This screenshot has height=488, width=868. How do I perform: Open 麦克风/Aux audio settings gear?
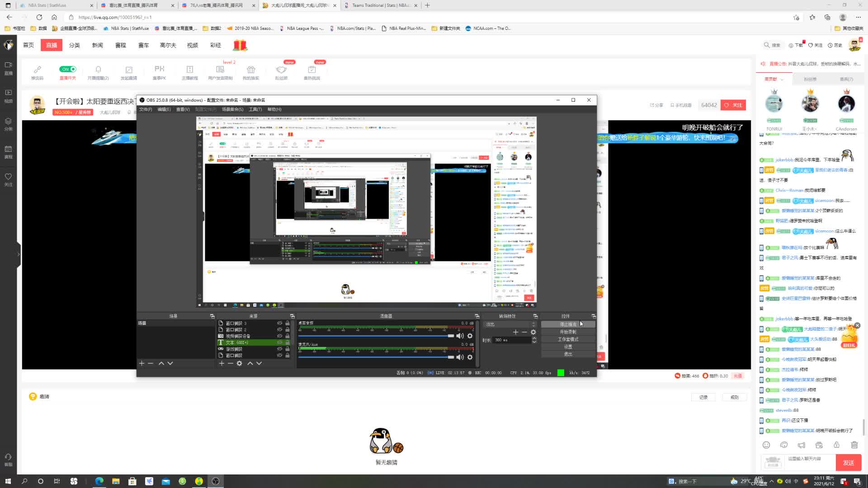470,357
